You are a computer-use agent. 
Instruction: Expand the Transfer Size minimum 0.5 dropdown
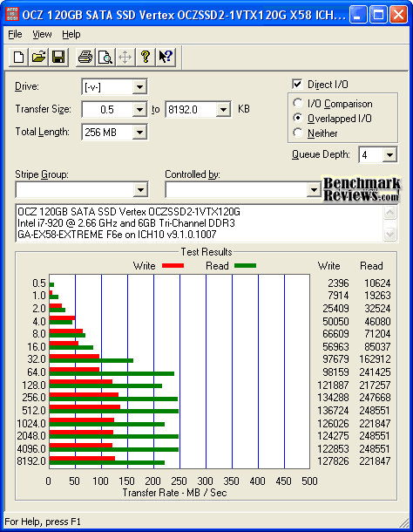coord(139,110)
